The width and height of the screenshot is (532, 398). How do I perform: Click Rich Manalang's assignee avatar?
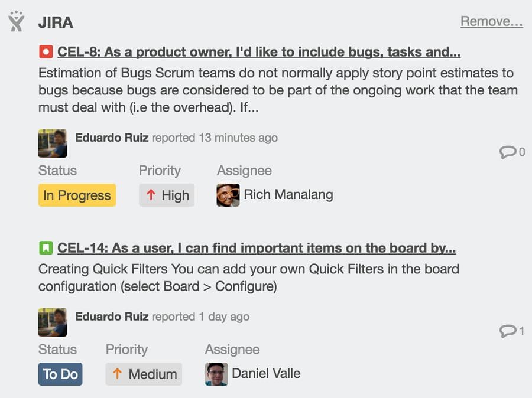(228, 195)
